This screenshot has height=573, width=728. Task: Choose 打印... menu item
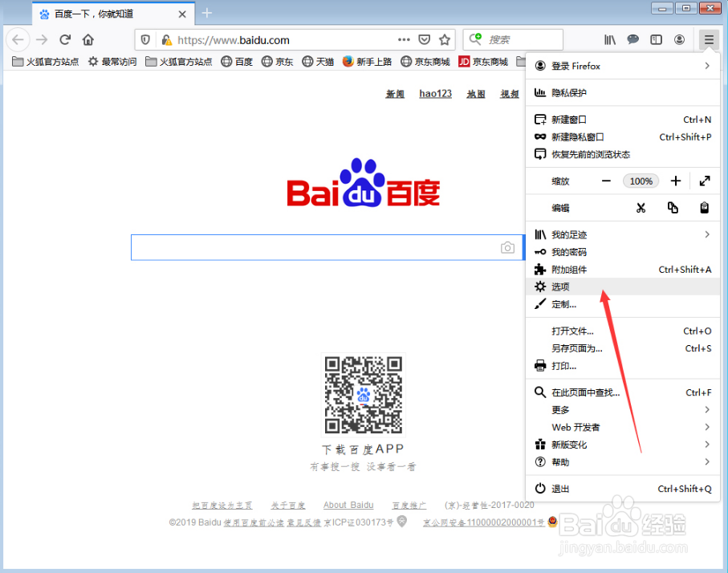[x=623, y=366]
